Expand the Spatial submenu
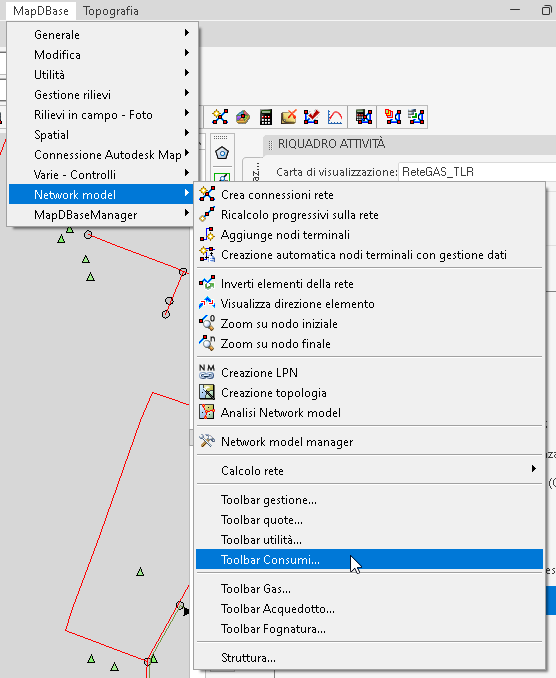The image size is (556, 678). pos(104,134)
